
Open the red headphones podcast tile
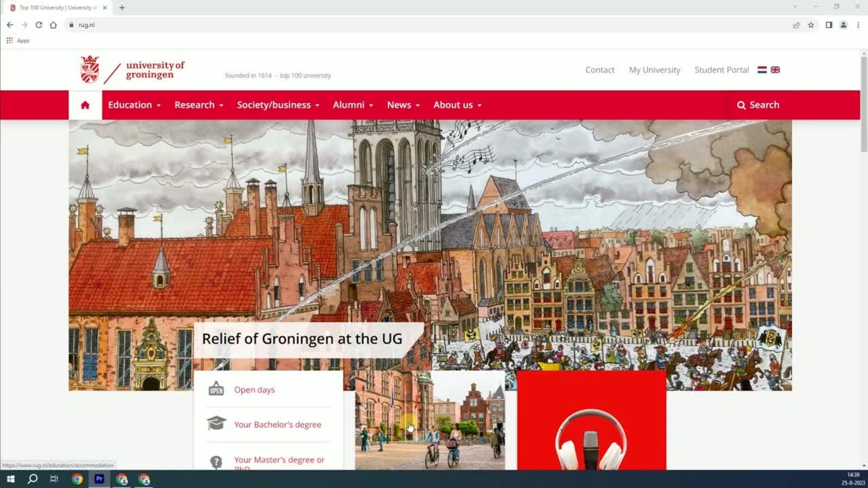(591, 420)
